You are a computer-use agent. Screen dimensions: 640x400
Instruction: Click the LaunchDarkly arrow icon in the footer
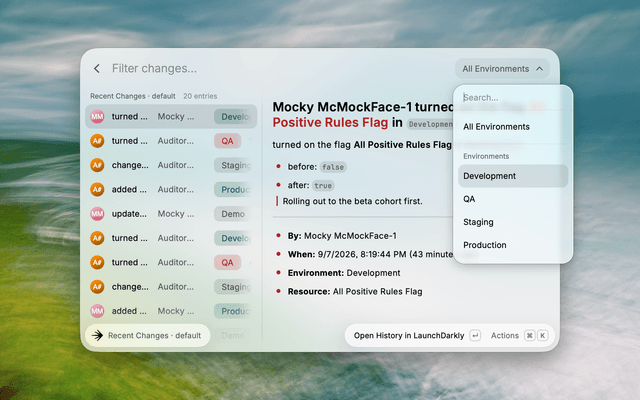click(97, 336)
